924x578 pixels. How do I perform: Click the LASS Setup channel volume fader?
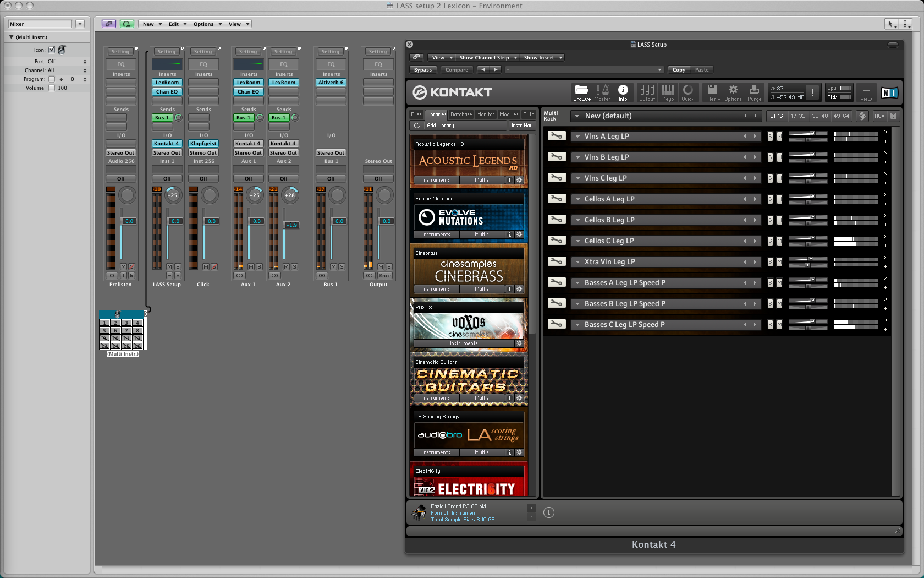175,221
